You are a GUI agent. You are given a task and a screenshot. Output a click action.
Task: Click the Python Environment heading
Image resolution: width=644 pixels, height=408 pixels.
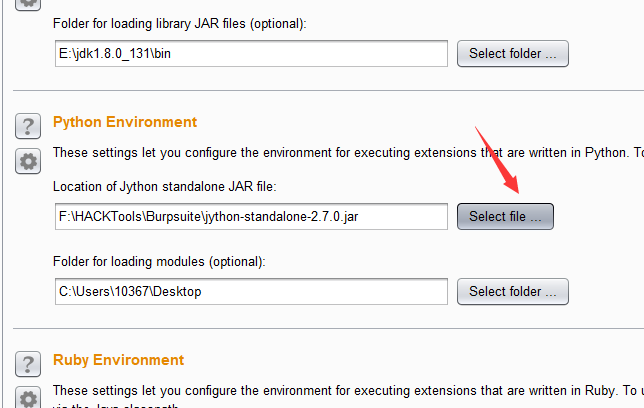(x=125, y=122)
